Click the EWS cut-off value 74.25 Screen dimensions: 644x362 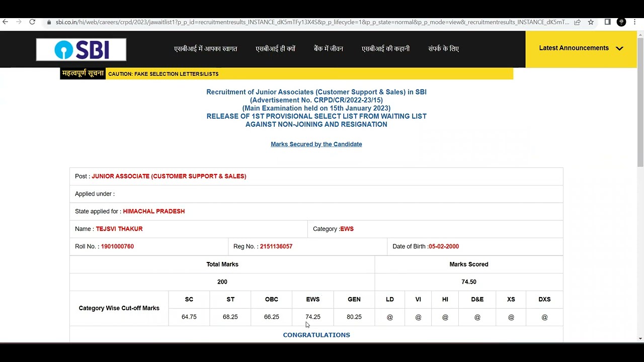(313, 317)
